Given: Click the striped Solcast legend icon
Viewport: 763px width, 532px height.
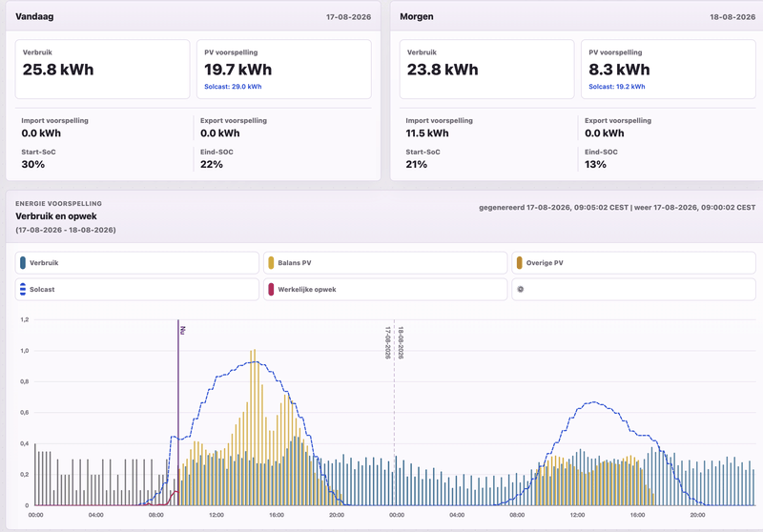Looking at the screenshot, I should pyautogui.click(x=23, y=289).
